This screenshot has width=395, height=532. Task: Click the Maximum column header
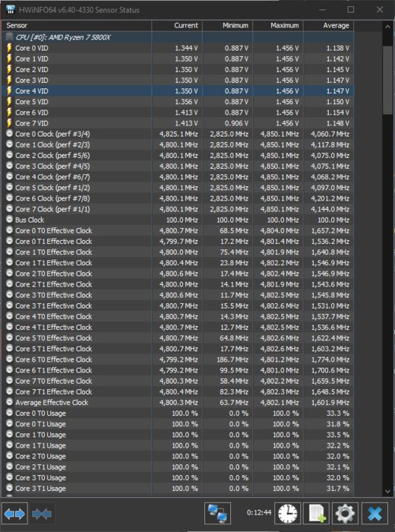(x=278, y=25)
